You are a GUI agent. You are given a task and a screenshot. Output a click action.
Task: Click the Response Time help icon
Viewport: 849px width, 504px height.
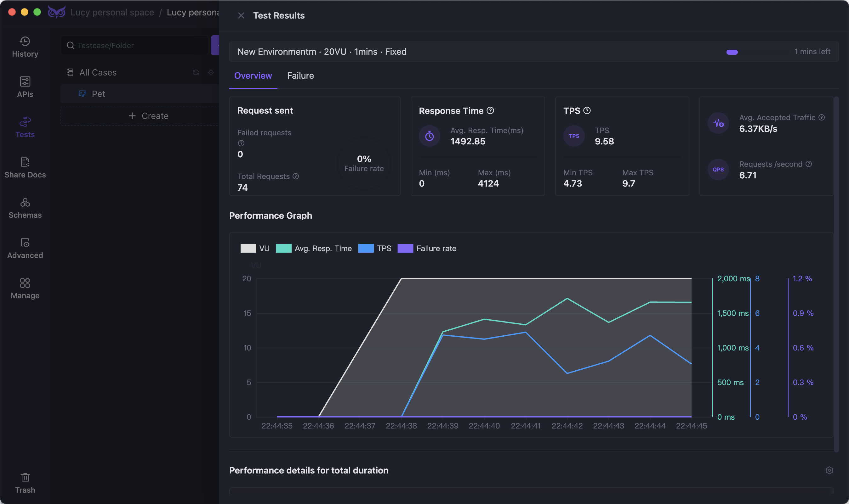[x=490, y=110]
